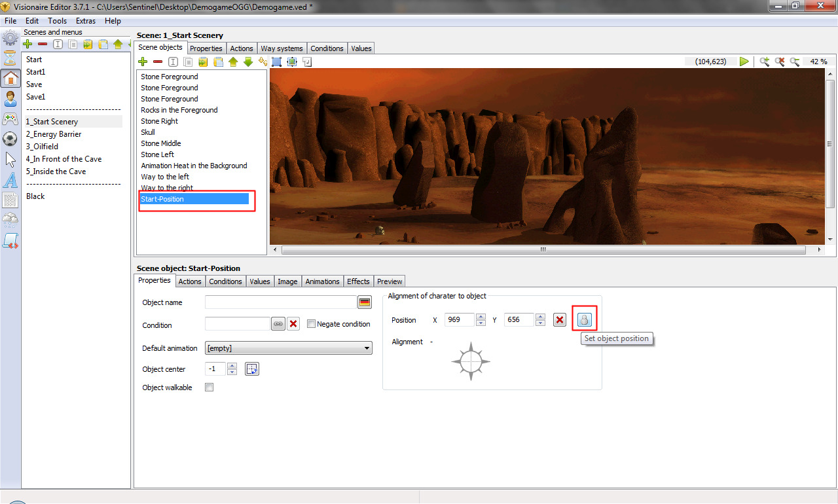This screenshot has width=838, height=504.
Task: Increase Object center value stepper
Action: point(232,366)
